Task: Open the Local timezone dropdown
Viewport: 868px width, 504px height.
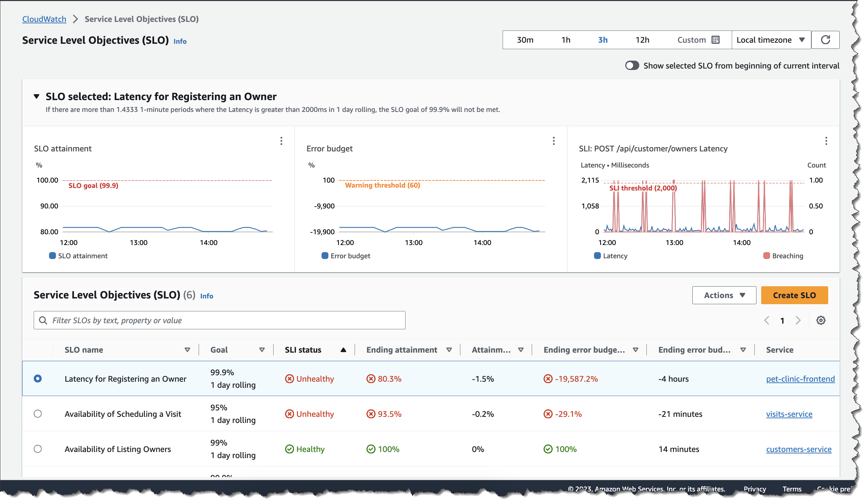Action: coord(771,40)
